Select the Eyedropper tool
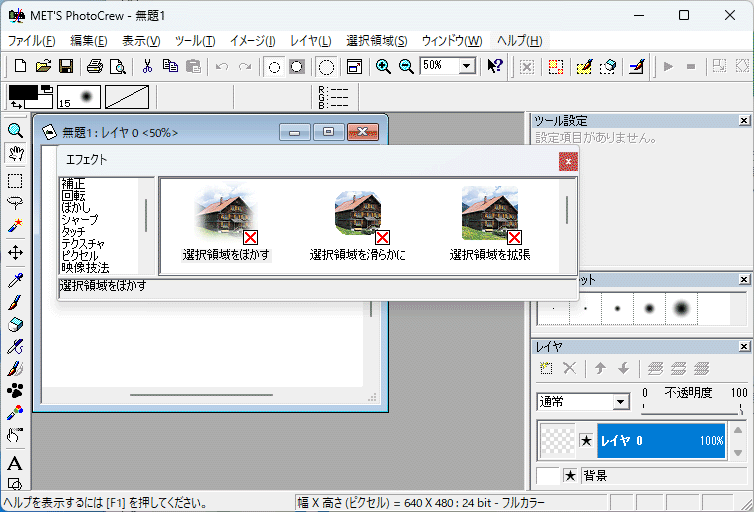Viewport: 754px width, 512px height. click(x=15, y=280)
